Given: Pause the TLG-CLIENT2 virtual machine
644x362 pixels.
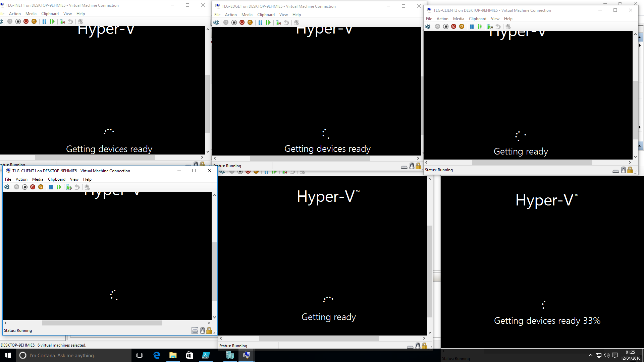Looking at the screenshot, I should [x=472, y=26].
